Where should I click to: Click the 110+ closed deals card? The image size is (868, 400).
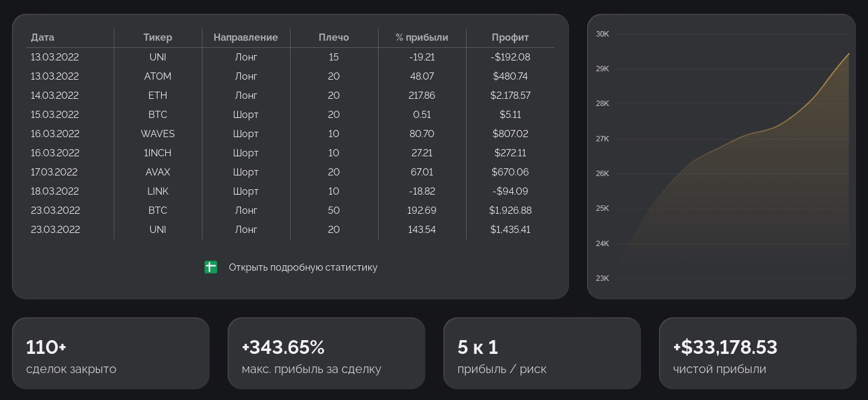click(x=111, y=353)
